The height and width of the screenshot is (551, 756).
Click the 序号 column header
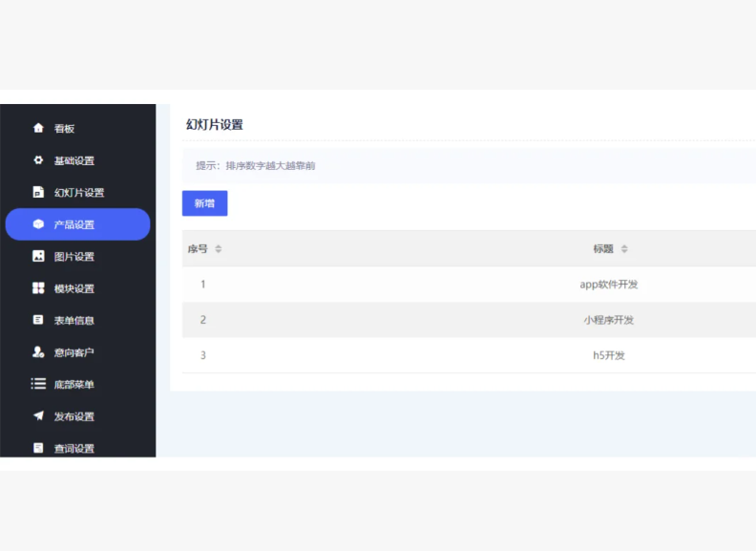(x=198, y=249)
